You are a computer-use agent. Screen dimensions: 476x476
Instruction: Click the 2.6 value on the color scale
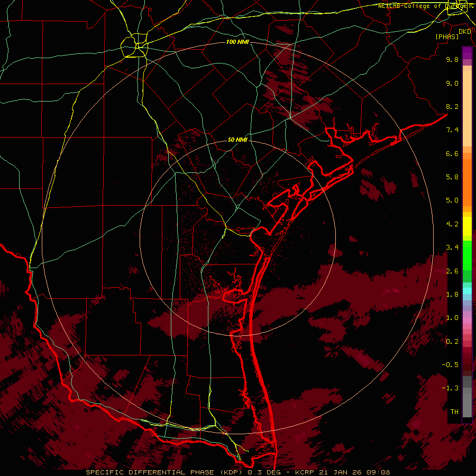[x=452, y=271]
